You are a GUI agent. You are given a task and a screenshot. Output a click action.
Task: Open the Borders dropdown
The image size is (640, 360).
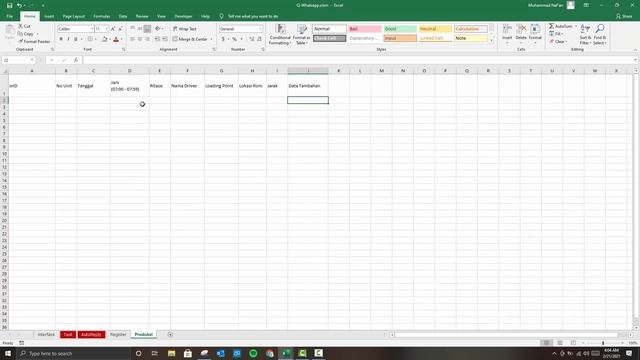pyautogui.click(x=95, y=39)
